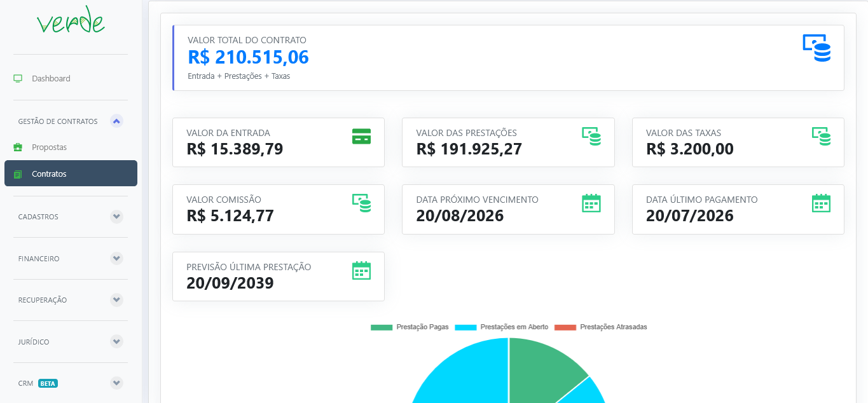Click the date 20/09/2039
Image resolution: width=868 pixels, height=403 pixels.
[230, 283]
